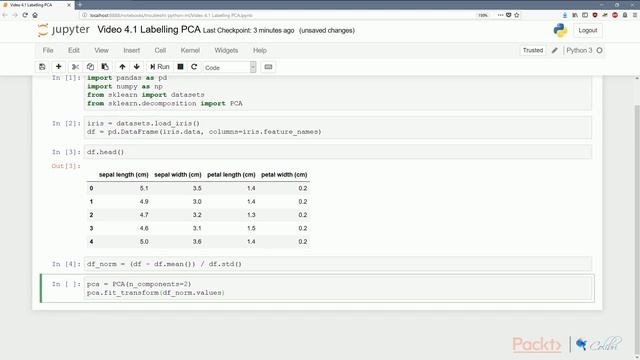Go to the browser home page

35,15
